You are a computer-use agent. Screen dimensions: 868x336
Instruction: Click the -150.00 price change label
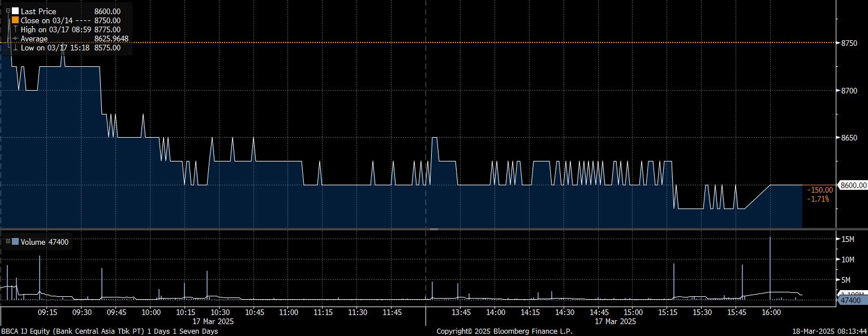coord(820,190)
